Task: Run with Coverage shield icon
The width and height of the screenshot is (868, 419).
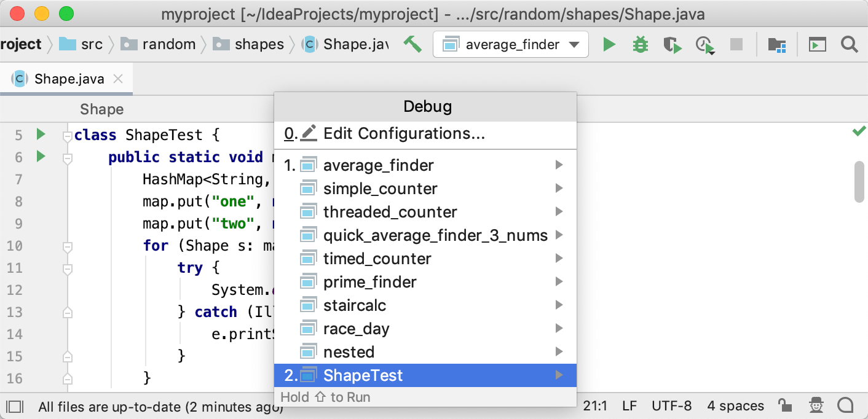Action: click(x=673, y=45)
